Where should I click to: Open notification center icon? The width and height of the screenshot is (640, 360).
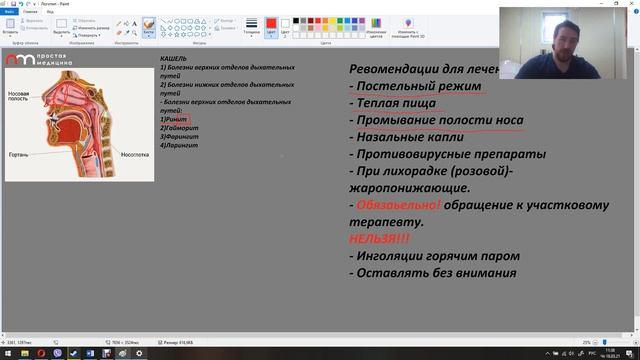629,353
